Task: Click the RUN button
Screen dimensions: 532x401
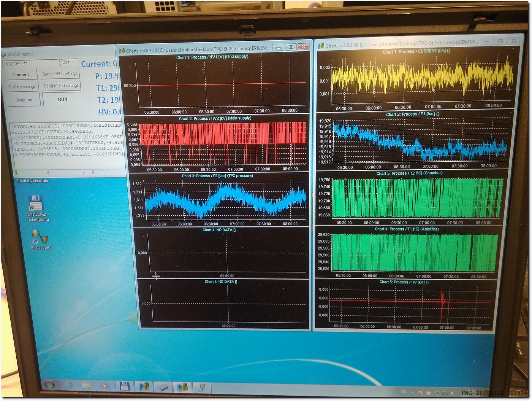Action: pyautogui.click(x=63, y=99)
